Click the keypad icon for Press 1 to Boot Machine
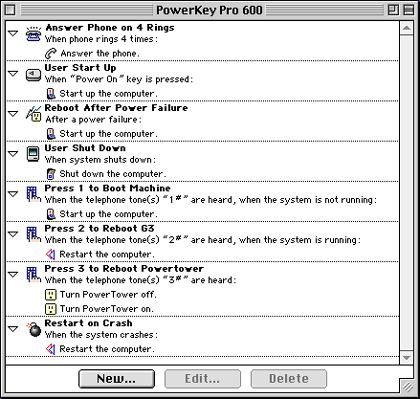The width and height of the screenshot is (420, 399). click(33, 194)
